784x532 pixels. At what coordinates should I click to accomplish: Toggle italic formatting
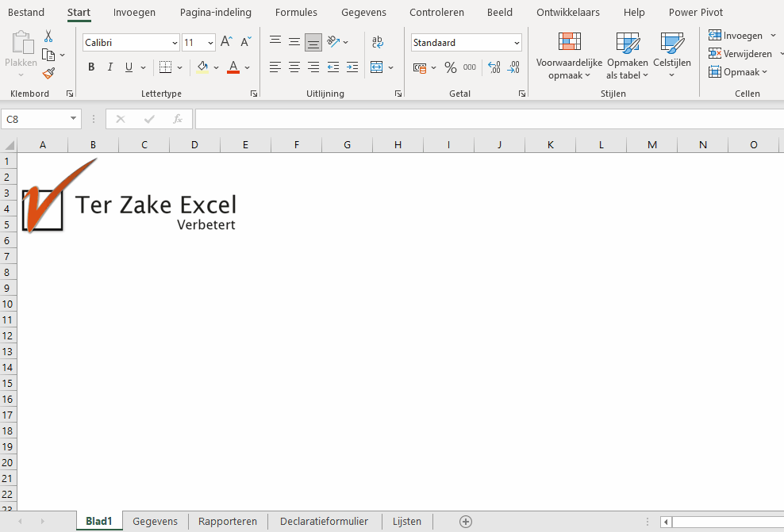point(110,67)
